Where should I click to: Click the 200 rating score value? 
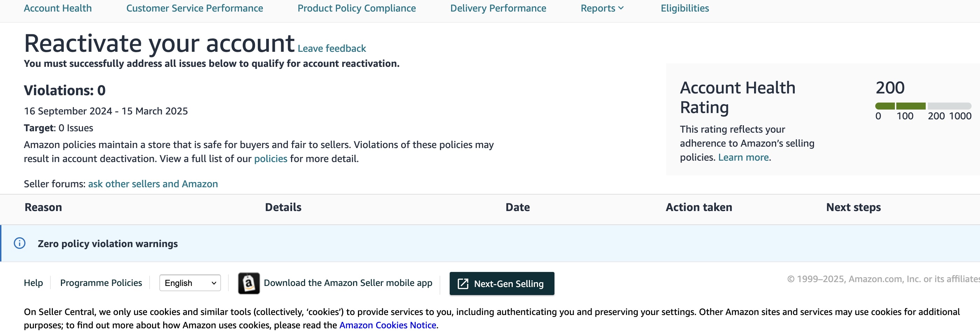pyautogui.click(x=890, y=88)
